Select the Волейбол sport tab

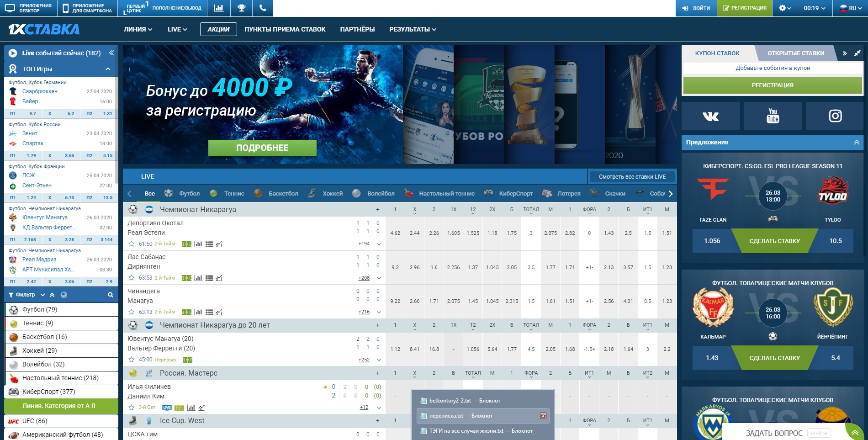[374, 194]
